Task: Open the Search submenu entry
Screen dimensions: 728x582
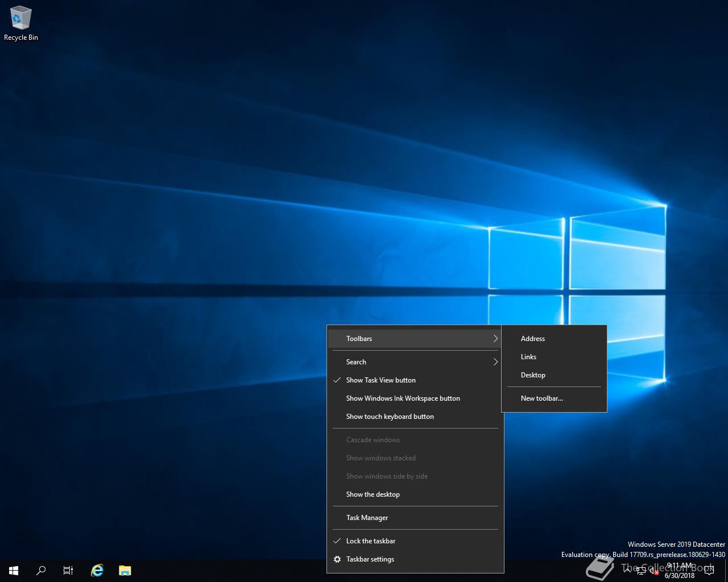Action: 415,362
